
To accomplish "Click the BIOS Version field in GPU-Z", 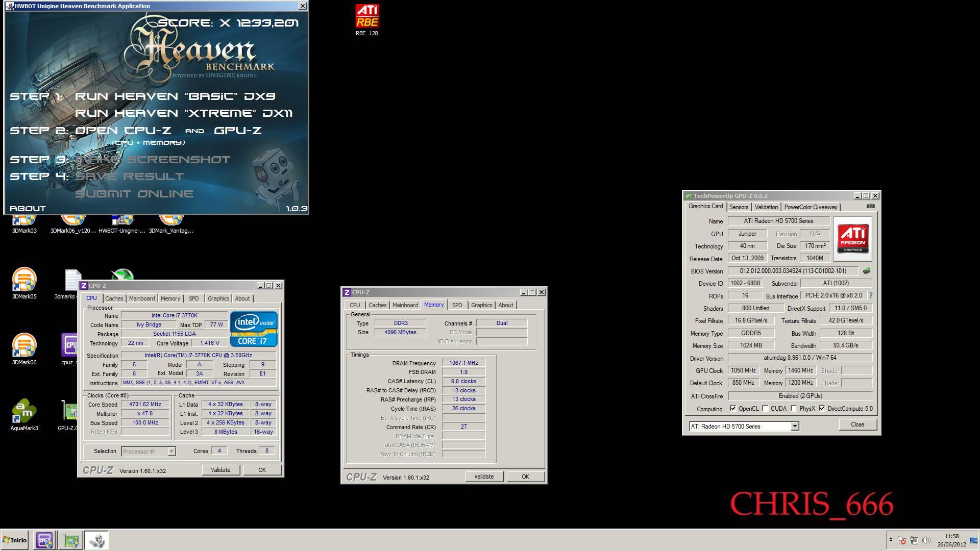I will pyautogui.click(x=793, y=271).
